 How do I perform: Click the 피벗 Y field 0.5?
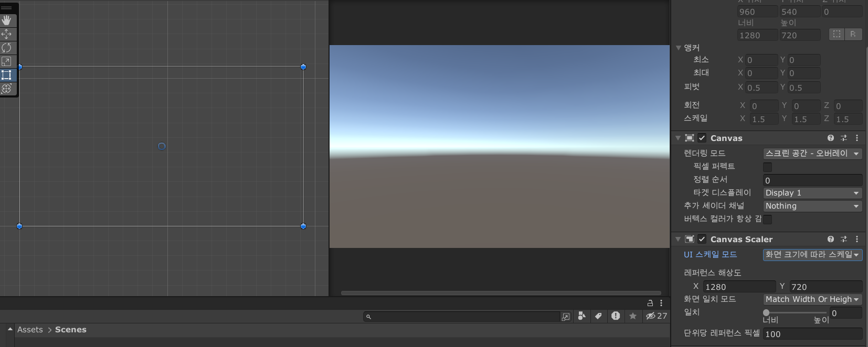(x=803, y=88)
